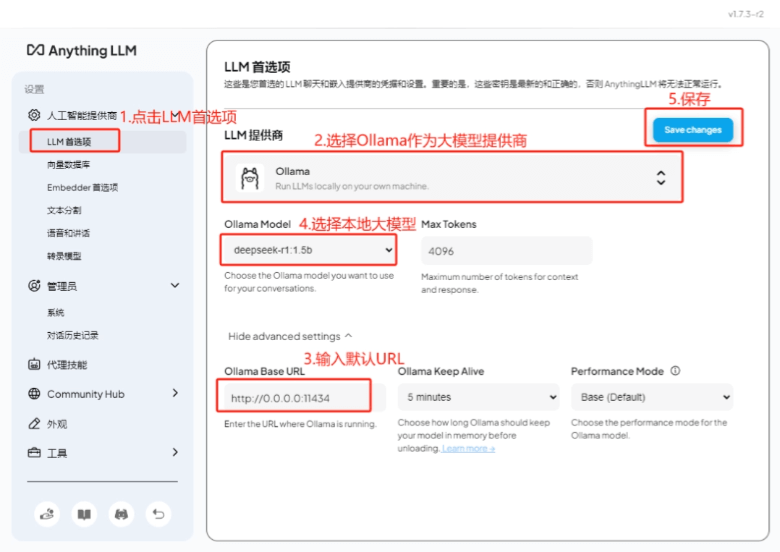780x552 pixels.
Task: Expand the Community Hub chevron
Action: pos(175,393)
